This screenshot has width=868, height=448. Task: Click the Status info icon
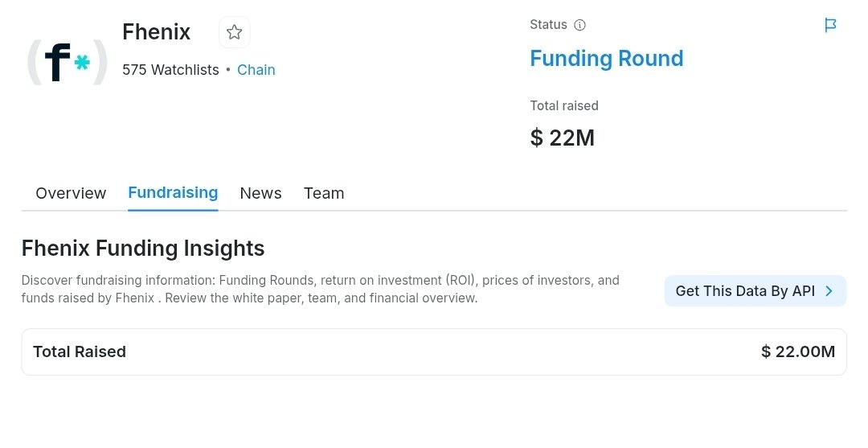(x=579, y=25)
